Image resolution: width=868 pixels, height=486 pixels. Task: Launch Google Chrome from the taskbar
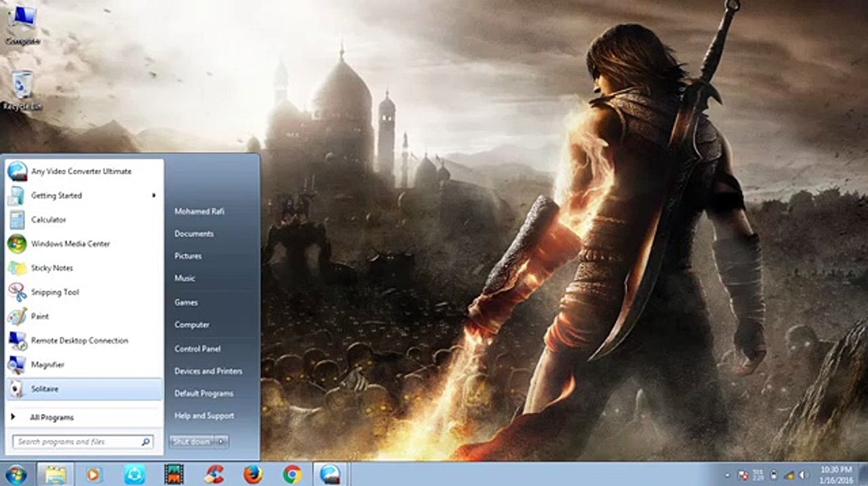click(x=293, y=475)
